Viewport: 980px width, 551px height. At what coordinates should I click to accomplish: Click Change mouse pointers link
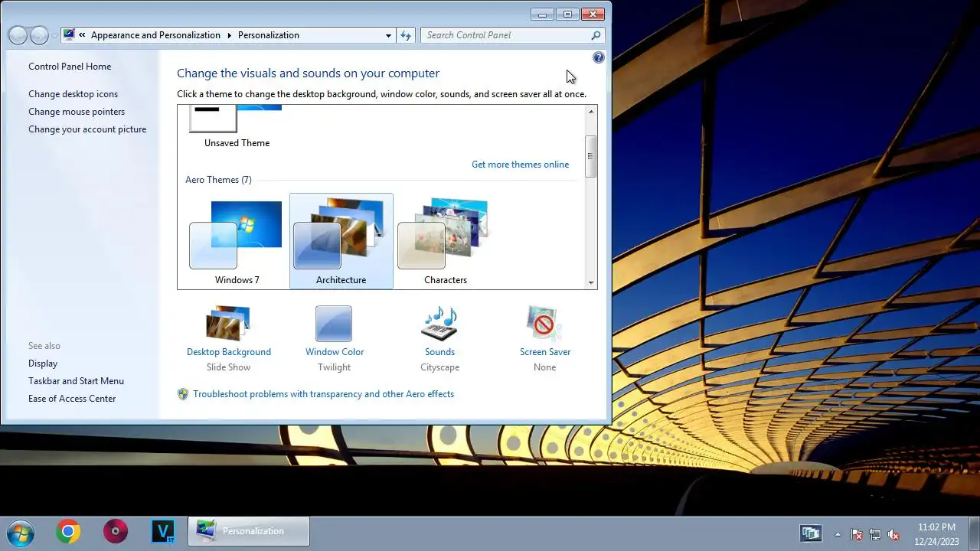tap(77, 112)
